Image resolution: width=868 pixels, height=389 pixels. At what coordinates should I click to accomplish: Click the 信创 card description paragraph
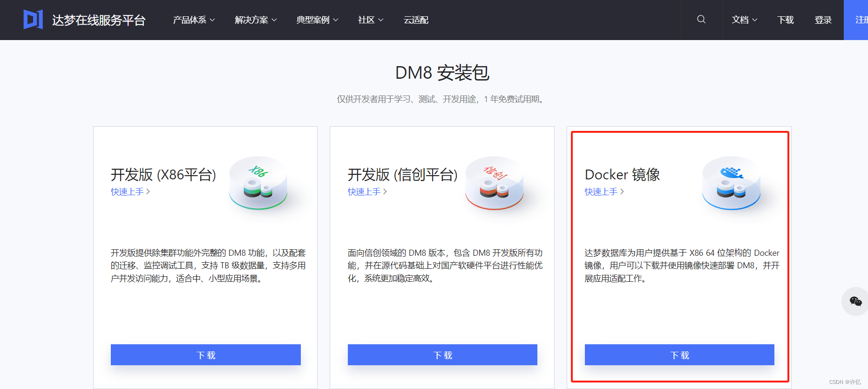click(x=445, y=266)
